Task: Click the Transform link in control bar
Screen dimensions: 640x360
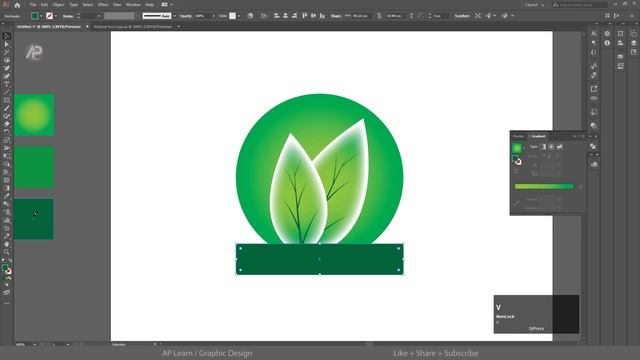Action: pos(462,16)
